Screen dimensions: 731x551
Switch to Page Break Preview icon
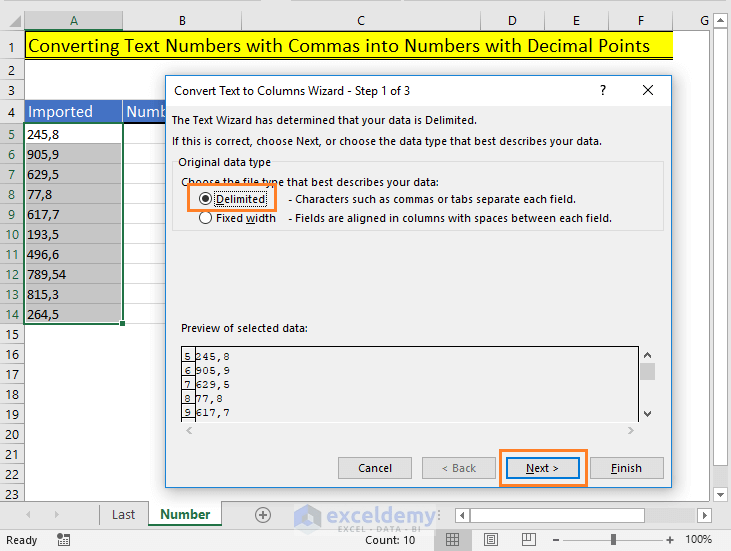pyautogui.click(x=529, y=540)
